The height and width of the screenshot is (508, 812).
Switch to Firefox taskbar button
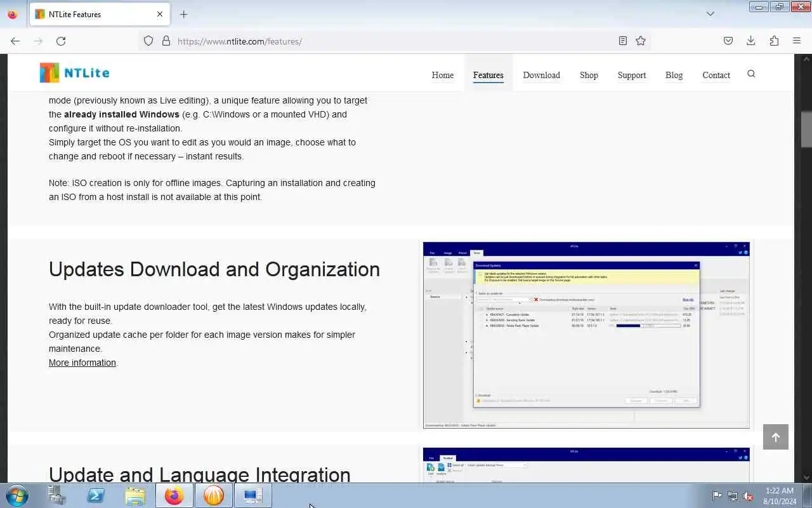pos(174,495)
